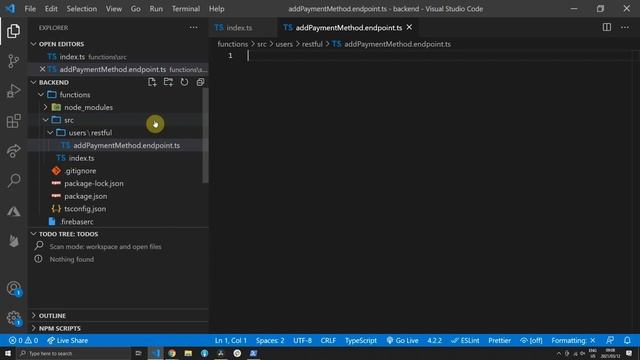Close addPaymentMethod.endpoint.ts tab

pos(409,27)
